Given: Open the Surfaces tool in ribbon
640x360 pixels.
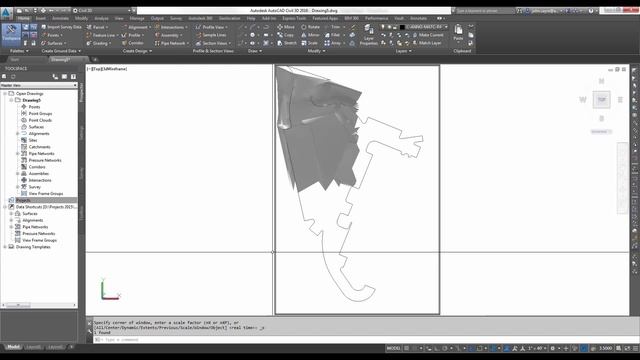Looking at the screenshot, I should click(x=54, y=43).
